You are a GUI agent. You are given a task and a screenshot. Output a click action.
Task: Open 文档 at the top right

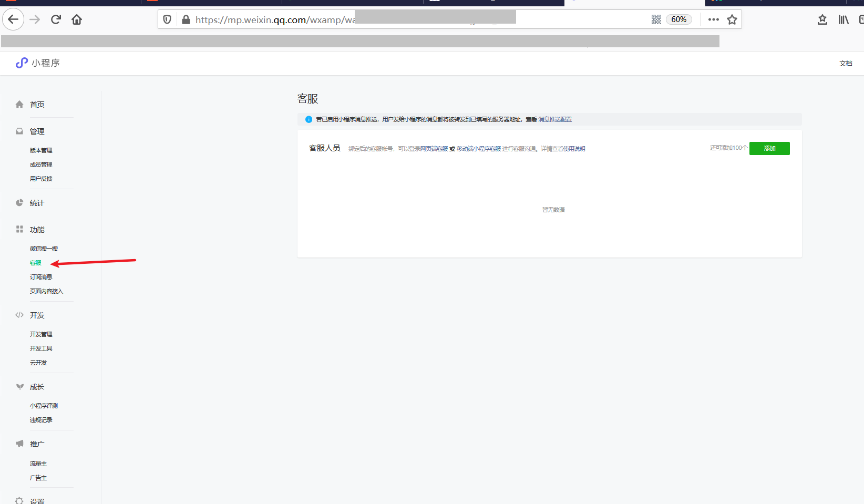846,63
